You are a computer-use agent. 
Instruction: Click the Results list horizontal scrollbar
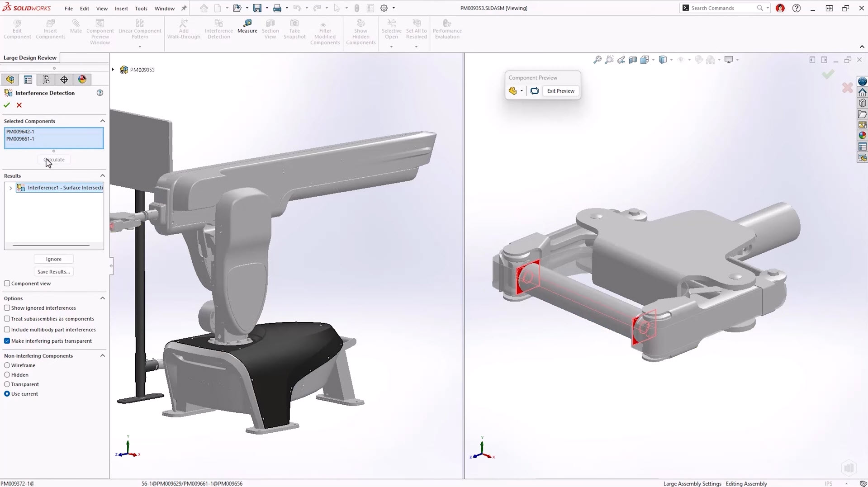pyautogui.click(x=51, y=246)
